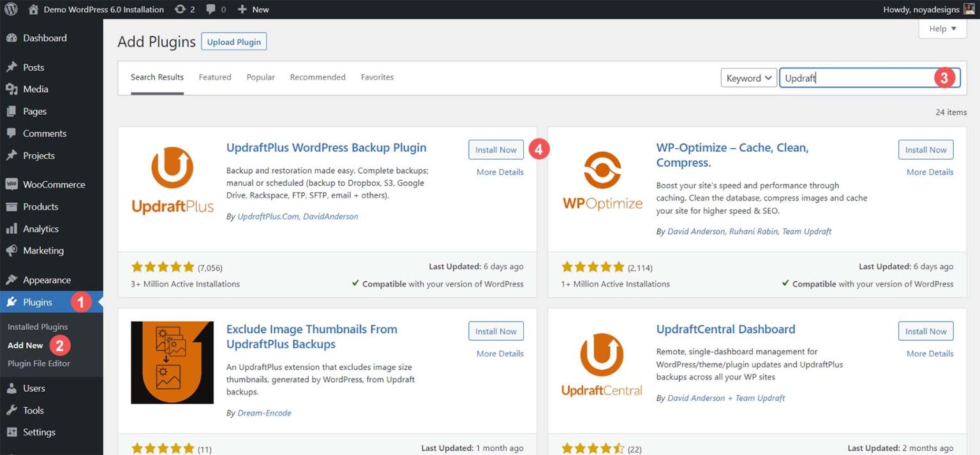Open the Keyword search filter dropdown

point(748,77)
